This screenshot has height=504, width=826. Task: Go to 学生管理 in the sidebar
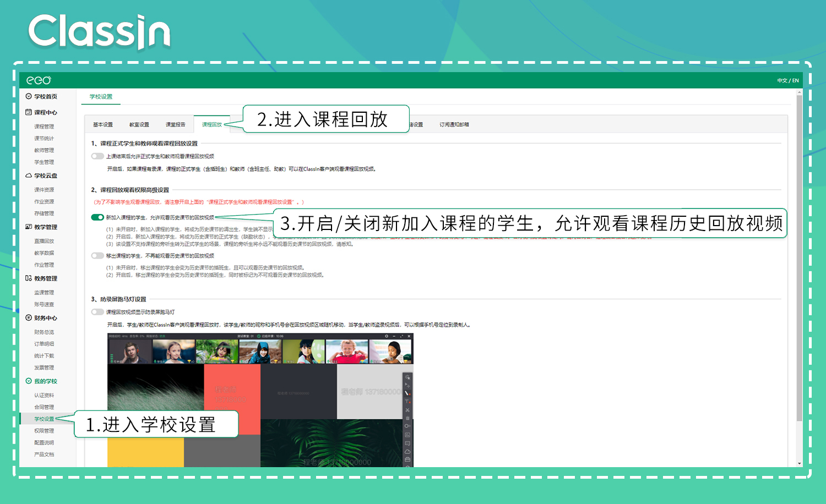click(x=44, y=162)
